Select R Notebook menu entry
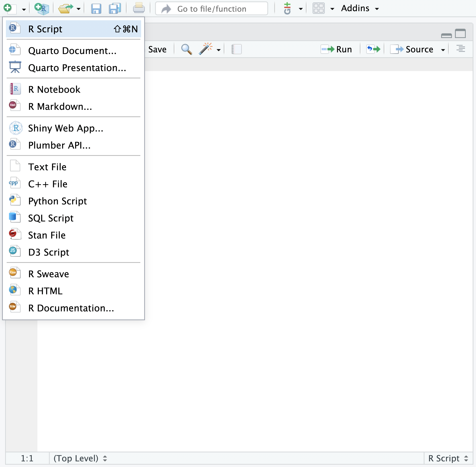 tap(73, 89)
